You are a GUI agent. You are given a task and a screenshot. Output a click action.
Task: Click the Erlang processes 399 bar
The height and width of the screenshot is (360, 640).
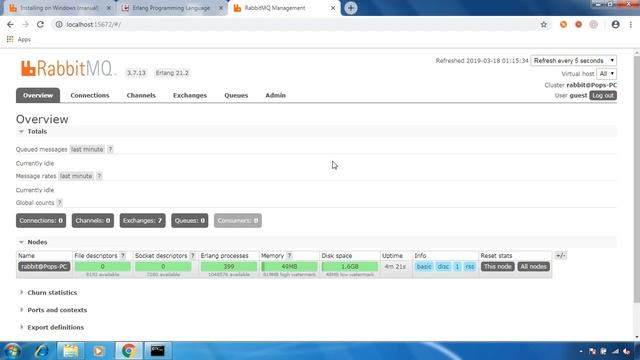pos(229,267)
